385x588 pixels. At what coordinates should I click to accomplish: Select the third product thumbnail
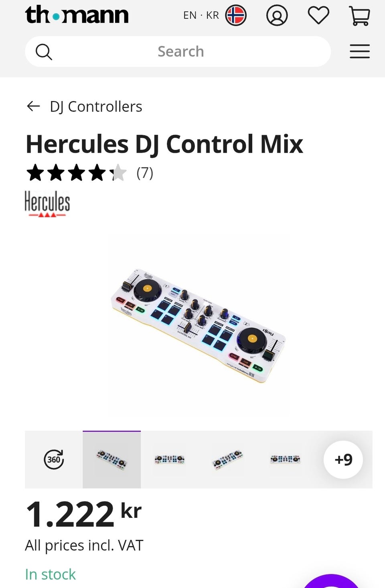(x=227, y=459)
